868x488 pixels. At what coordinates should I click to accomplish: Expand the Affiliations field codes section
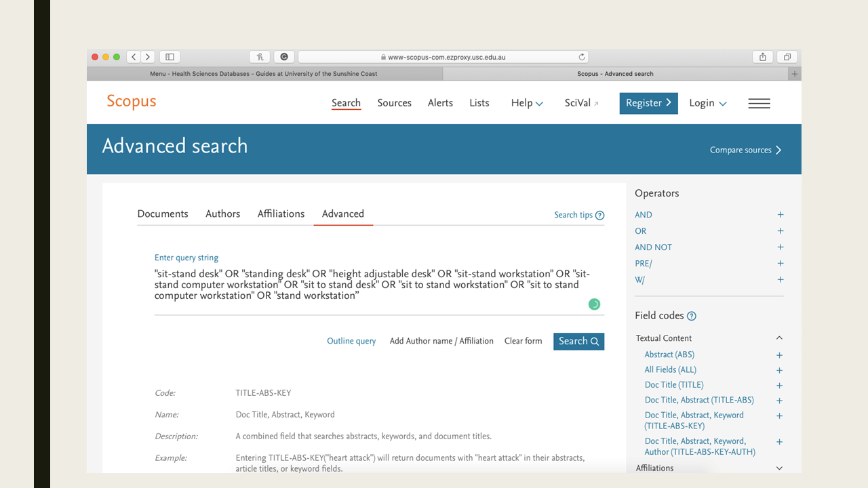pyautogui.click(x=779, y=468)
